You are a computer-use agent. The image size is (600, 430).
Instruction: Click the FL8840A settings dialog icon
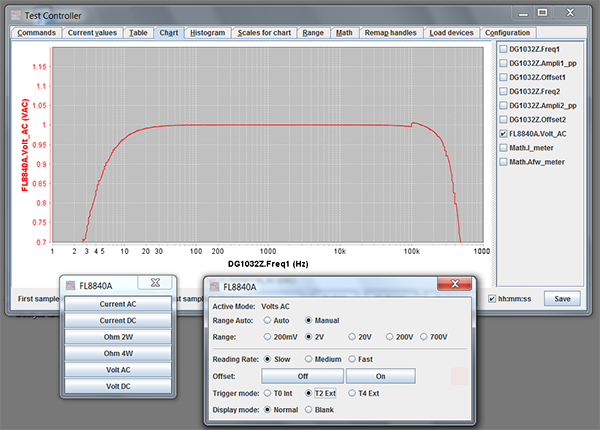coord(214,286)
